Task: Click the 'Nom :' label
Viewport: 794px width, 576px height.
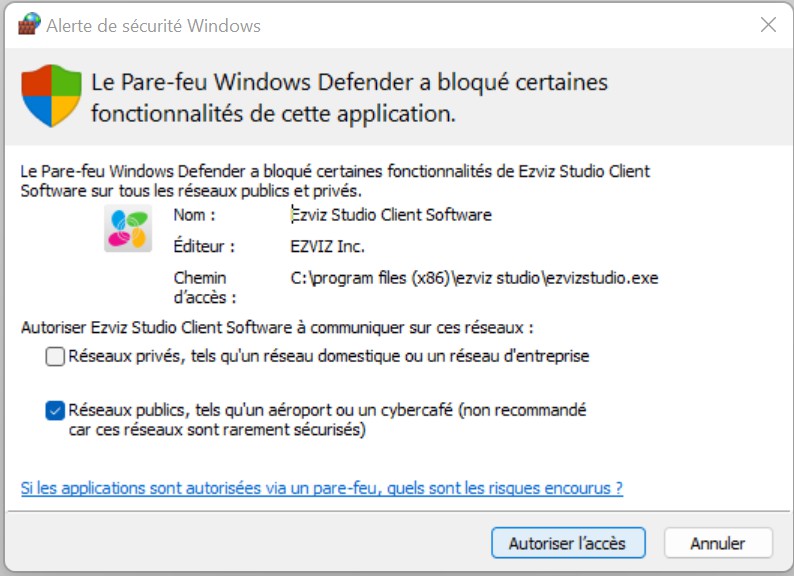Action: click(x=194, y=215)
